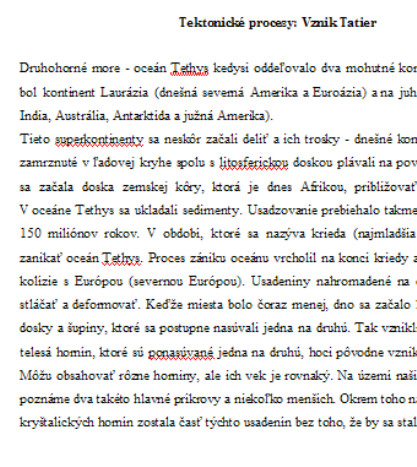
Task: Click underlined "Tethys" in the first line
Action: click(x=189, y=68)
